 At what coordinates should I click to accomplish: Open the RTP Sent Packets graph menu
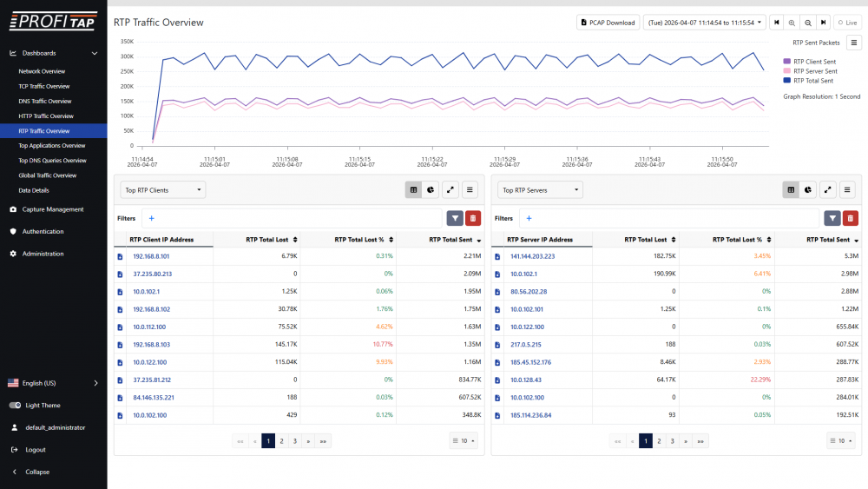(854, 42)
